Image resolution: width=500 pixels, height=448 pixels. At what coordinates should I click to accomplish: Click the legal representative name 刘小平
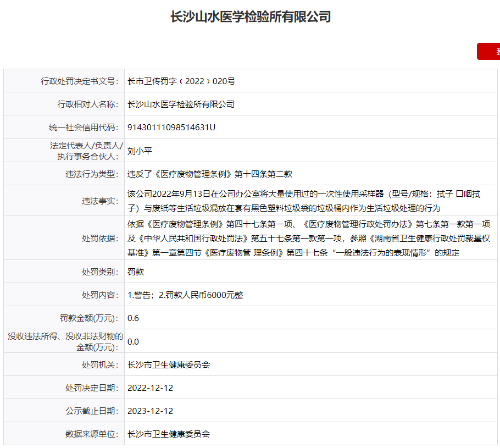tap(140, 150)
